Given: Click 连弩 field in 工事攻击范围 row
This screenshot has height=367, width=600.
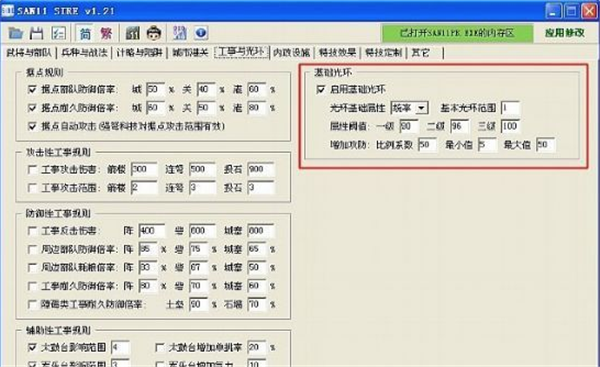Looking at the screenshot, I should click(202, 188).
